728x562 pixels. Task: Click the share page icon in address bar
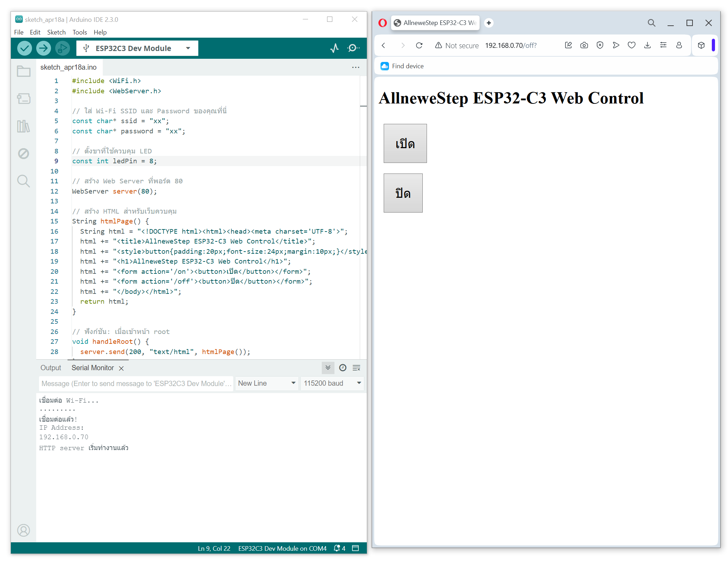point(568,45)
